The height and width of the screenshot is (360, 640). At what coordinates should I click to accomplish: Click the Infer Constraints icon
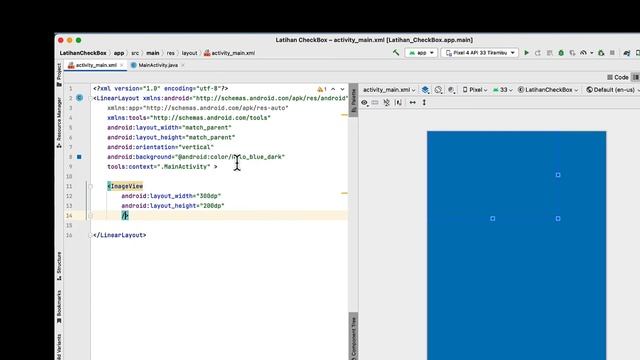398,102
